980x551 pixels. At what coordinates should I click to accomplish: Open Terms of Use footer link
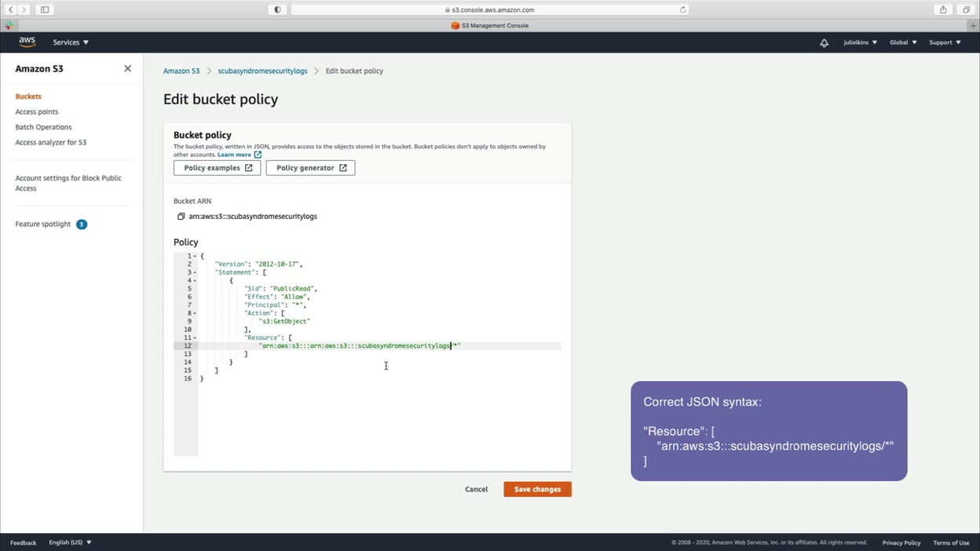pyautogui.click(x=951, y=542)
